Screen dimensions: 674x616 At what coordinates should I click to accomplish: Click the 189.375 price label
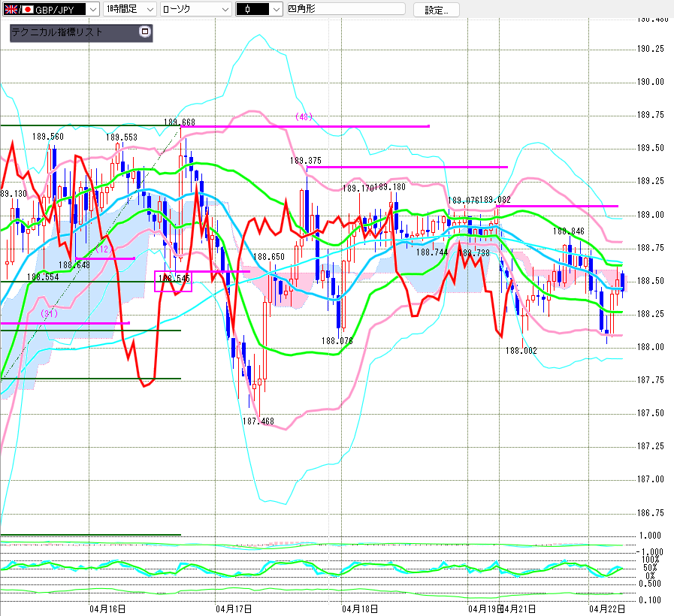306,160
